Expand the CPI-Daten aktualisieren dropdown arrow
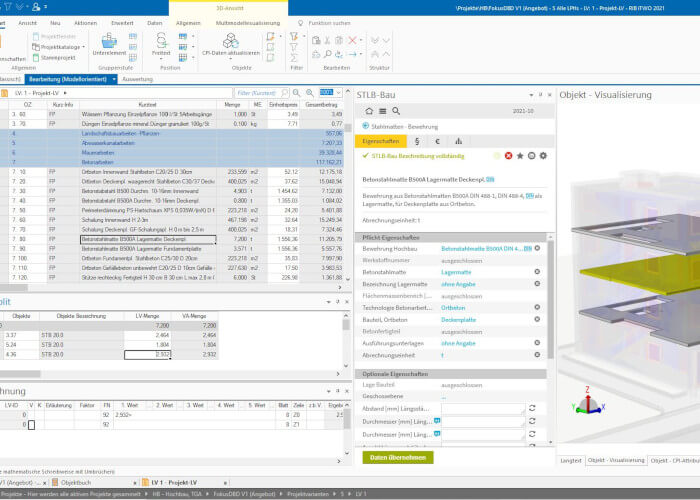 [231, 58]
